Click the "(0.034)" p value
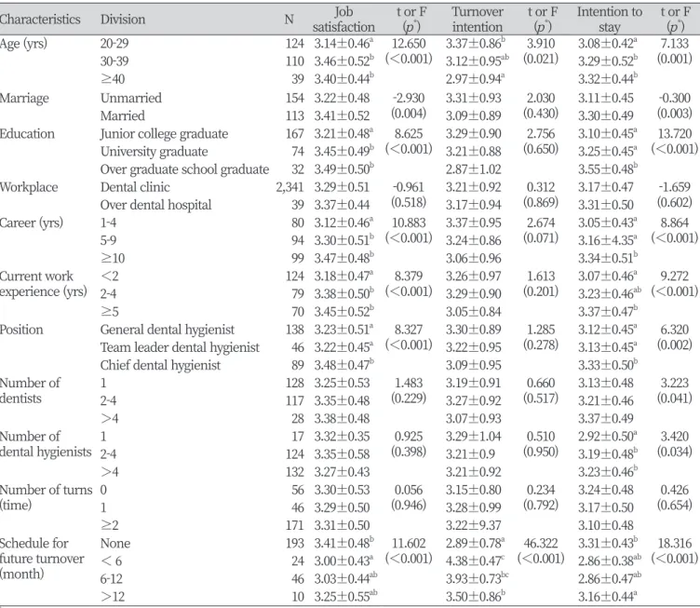 (x=674, y=452)
